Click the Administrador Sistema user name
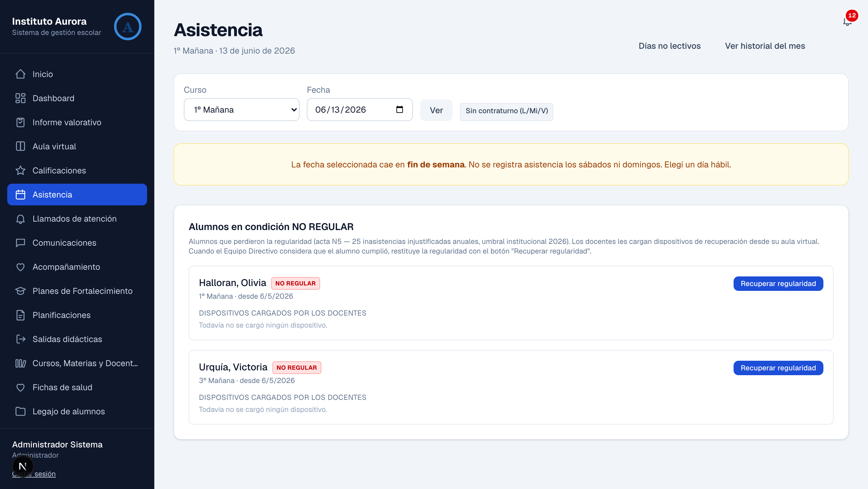 [x=57, y=444]
